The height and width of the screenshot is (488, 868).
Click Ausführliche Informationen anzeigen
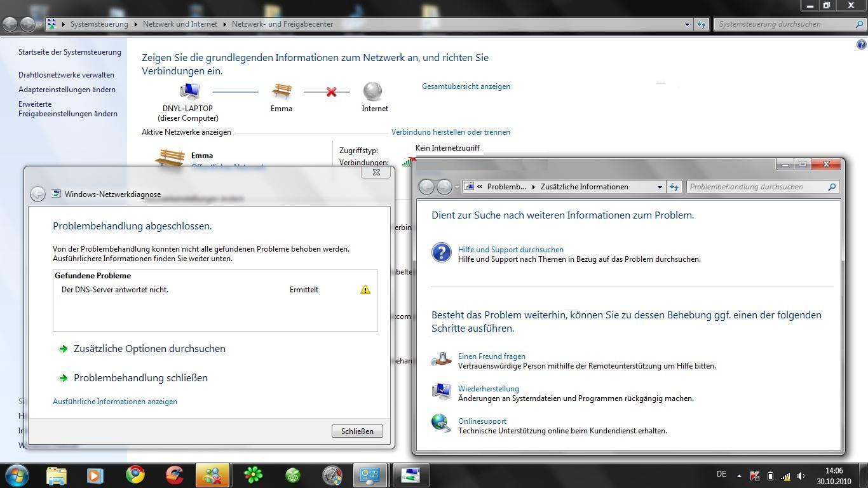tap(115, 402)
